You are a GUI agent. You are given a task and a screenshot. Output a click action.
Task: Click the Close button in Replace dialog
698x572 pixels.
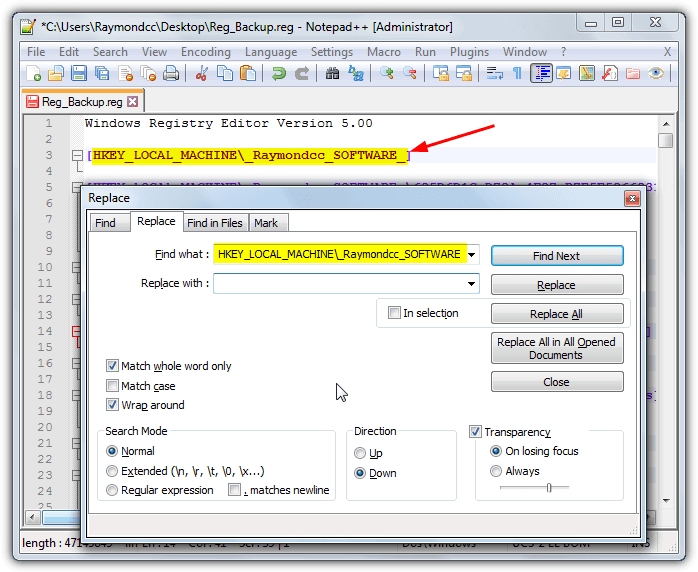pos(557,381)
